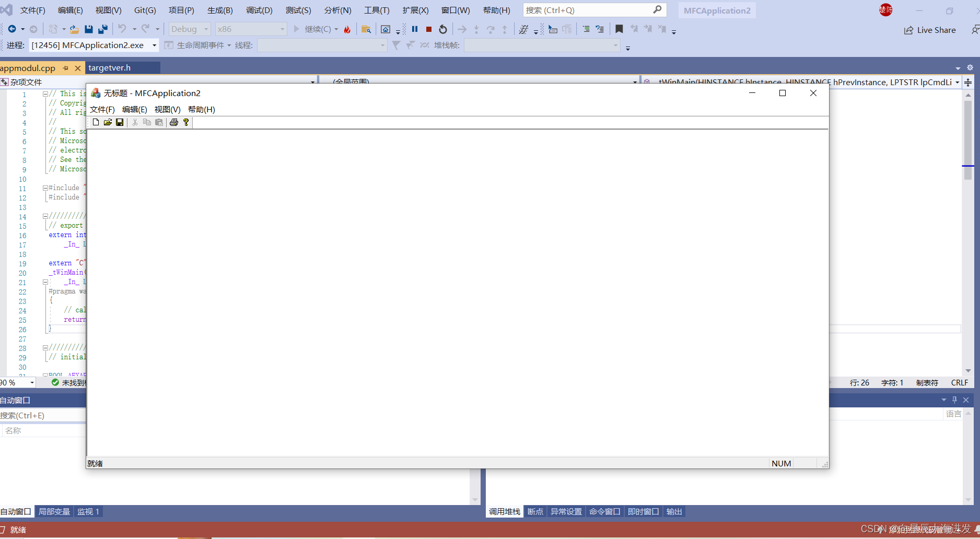Viewport: 980px width, 539px height.
Task: Switch to the Locals tab 局部变量
Action: point(54,512)
